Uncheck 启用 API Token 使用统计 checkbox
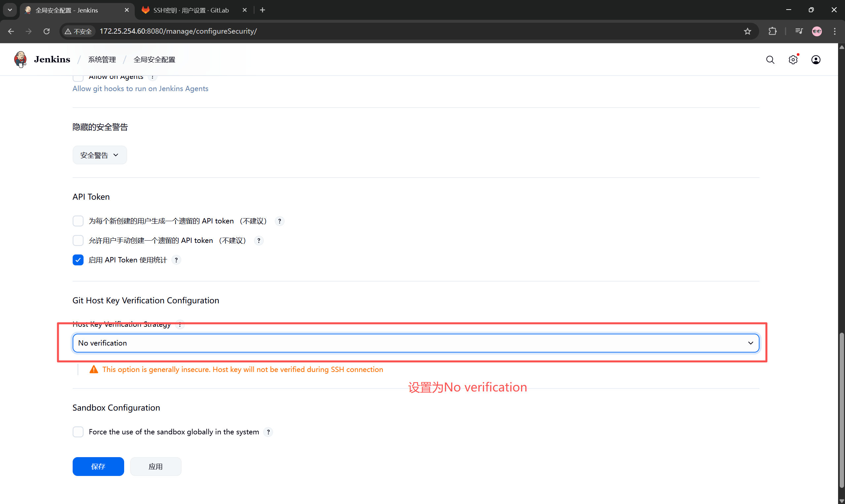 click(x=78, y=260)
